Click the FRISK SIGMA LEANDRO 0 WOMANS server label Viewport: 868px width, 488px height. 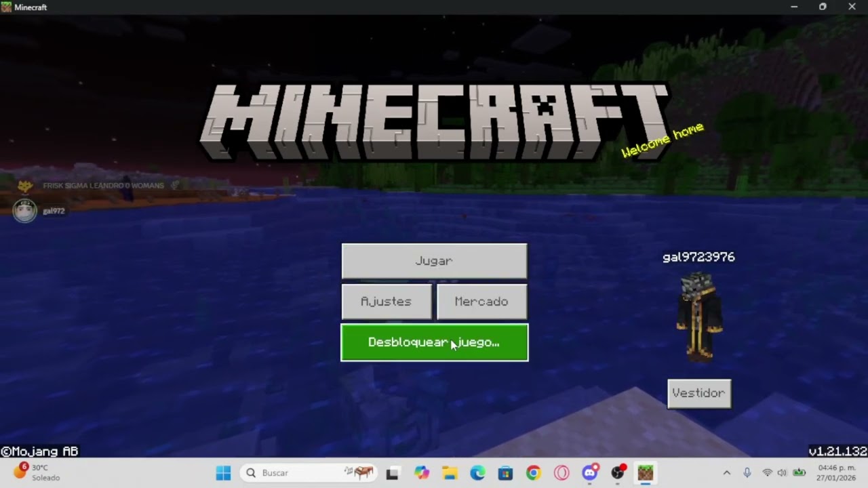(103, 185)
